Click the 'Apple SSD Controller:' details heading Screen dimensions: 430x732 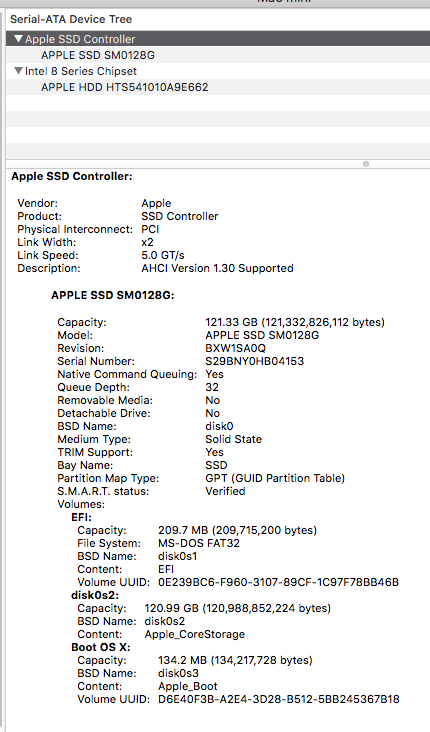[x=72, y=176]
